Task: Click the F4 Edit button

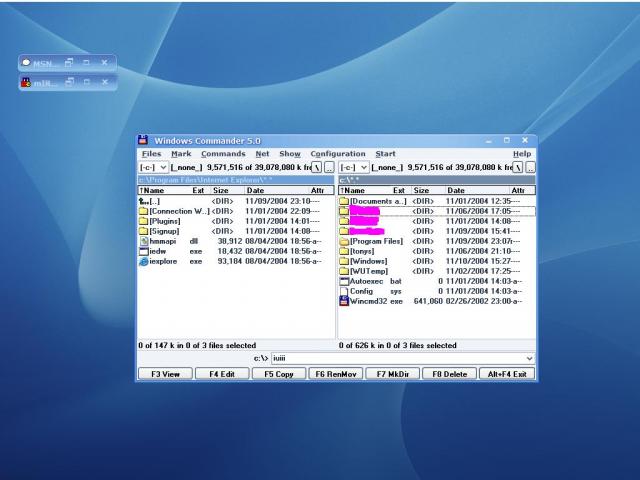Action: click(x=222, y=374)
